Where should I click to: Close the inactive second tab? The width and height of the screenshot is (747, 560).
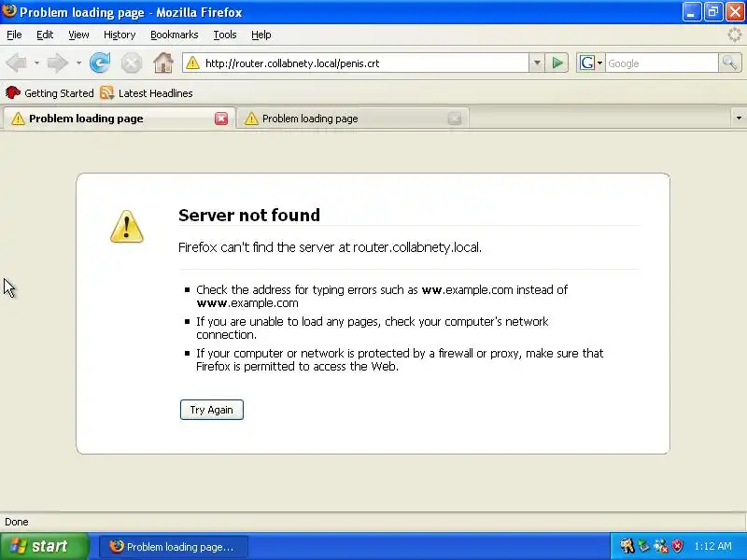455,119
